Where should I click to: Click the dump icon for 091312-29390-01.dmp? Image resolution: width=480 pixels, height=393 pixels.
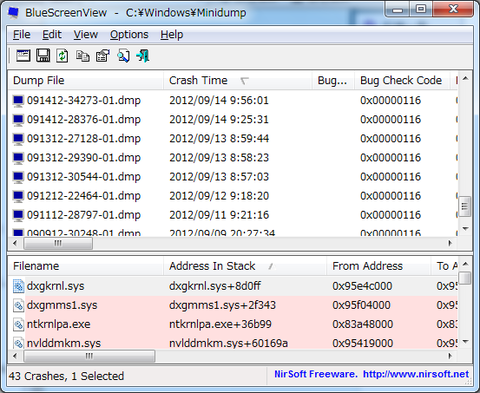pyautogui.click(x=18, y=157)
